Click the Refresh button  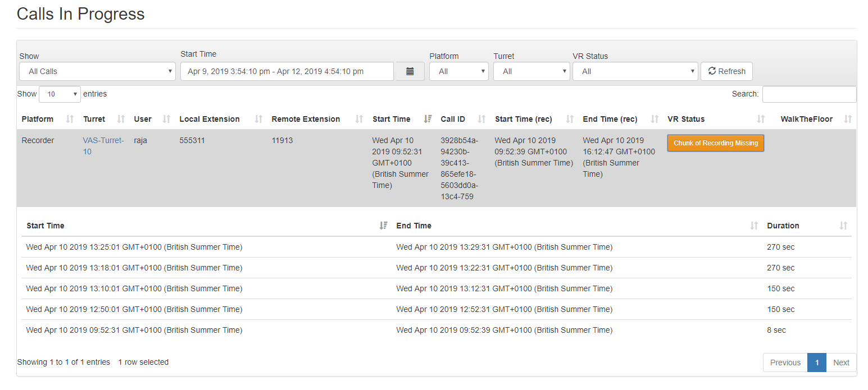tap(726, 71)
